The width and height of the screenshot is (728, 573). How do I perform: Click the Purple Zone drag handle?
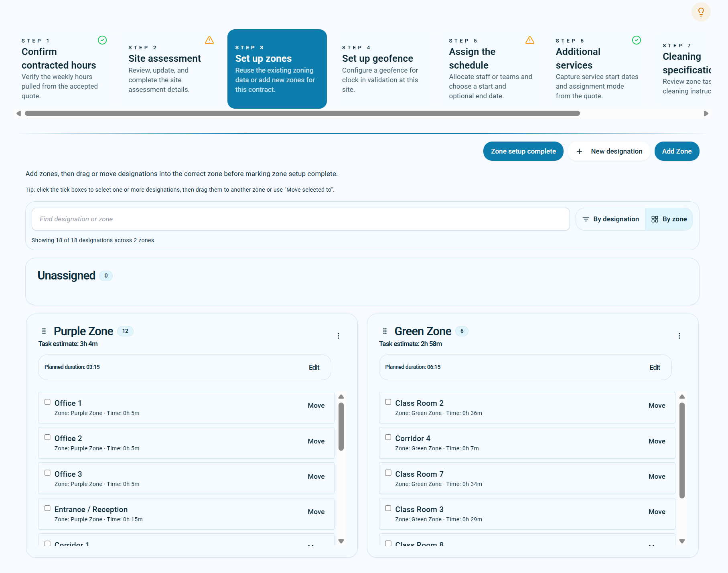44,331
